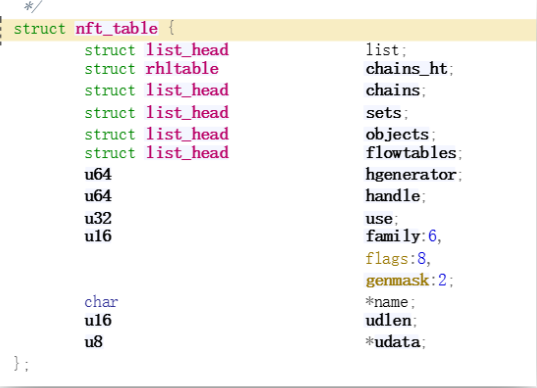537x388 pixels.
Task: Select the udata pointer member
Action: [x=393, y=342]
